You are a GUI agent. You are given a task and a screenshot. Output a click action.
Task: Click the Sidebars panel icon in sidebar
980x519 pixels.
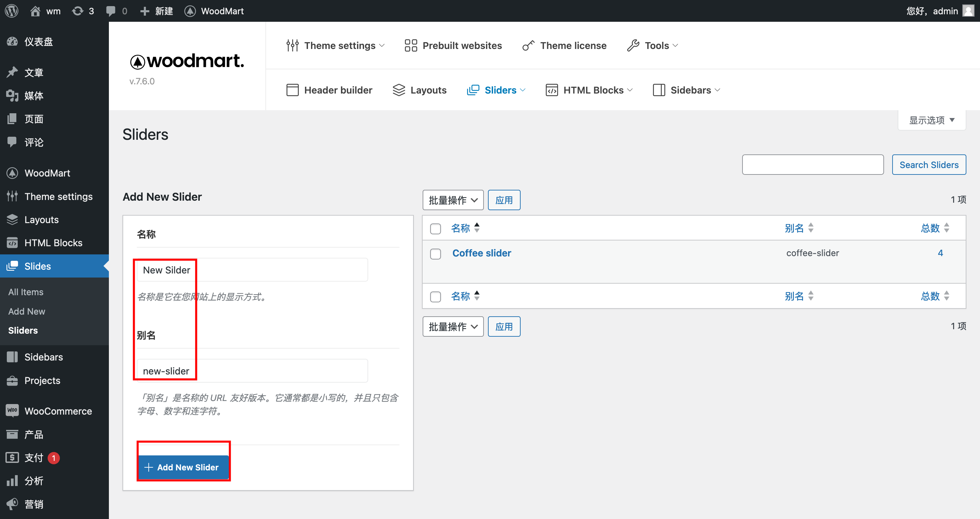coord(12,357)
